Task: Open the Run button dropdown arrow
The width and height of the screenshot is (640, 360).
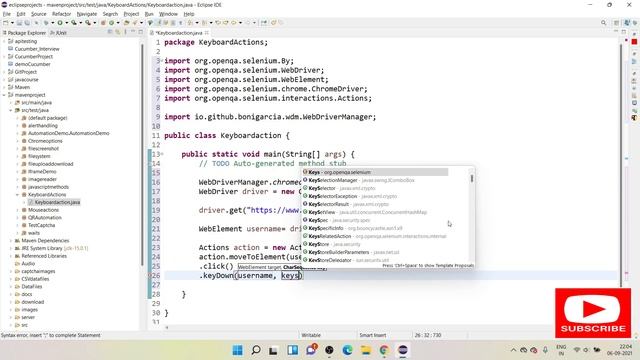Action: (66, 23)
